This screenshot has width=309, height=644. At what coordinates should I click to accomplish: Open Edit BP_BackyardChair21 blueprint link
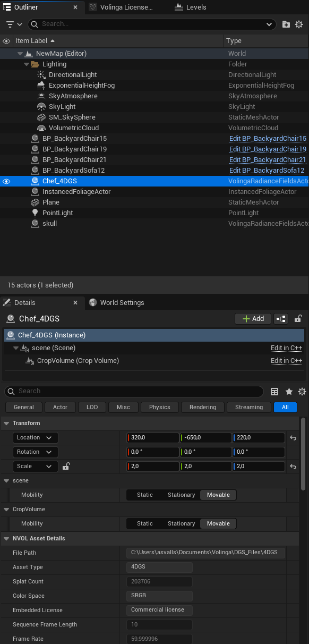(x=268, y=160)
